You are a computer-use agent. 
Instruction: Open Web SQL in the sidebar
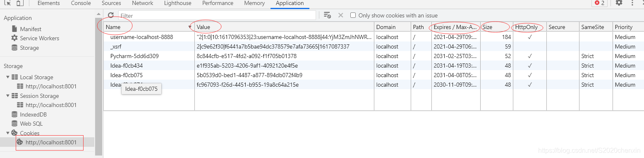tap(31, 124)
